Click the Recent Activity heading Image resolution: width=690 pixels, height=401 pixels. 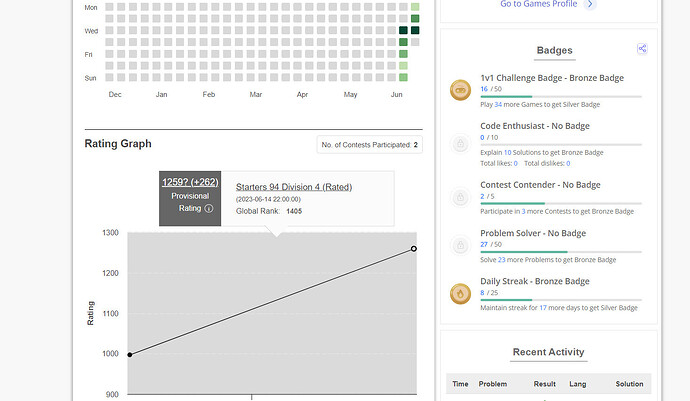(548, 352)
